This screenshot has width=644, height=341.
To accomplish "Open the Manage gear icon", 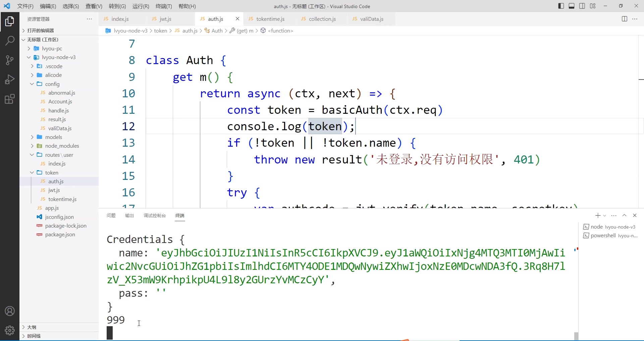I will tap(10, 330).
